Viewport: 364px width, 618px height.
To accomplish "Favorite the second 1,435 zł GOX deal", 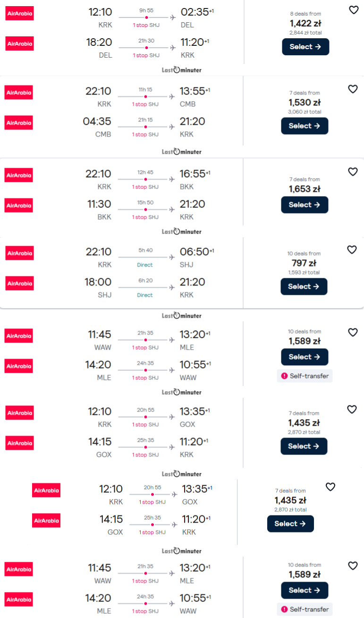I will point(330,487).
